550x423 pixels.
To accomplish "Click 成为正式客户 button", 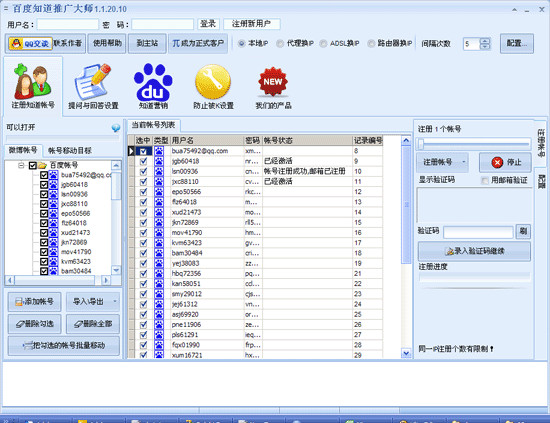I will (x=198, y=43).
